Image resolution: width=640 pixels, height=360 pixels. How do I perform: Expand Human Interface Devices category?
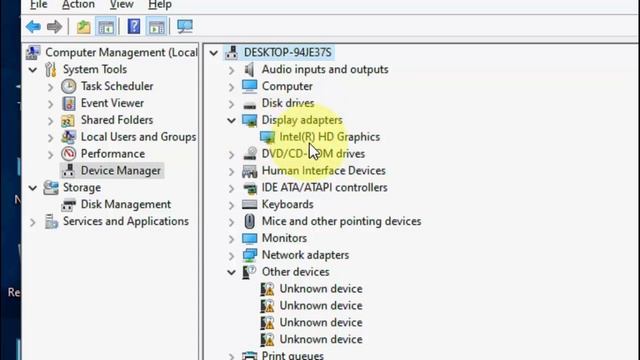(x=231, y=171)
